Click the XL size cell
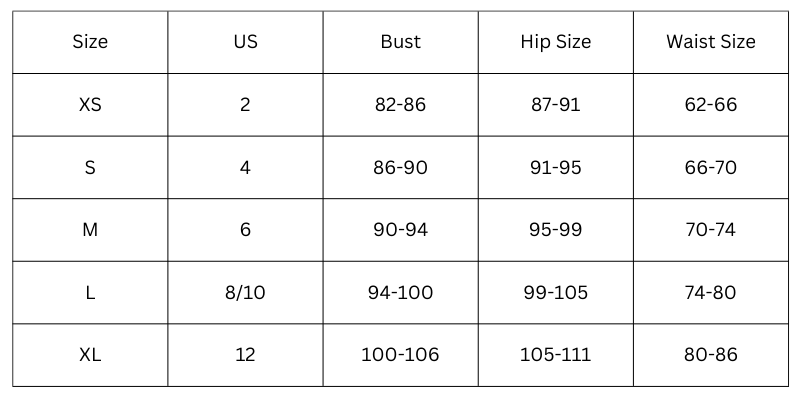 pos(90,355)
